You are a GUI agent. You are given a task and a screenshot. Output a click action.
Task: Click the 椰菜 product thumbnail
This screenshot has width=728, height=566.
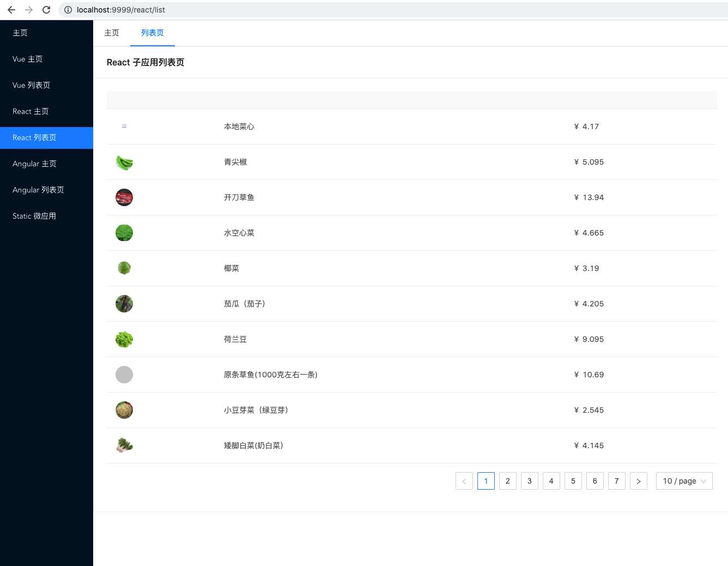124,268
